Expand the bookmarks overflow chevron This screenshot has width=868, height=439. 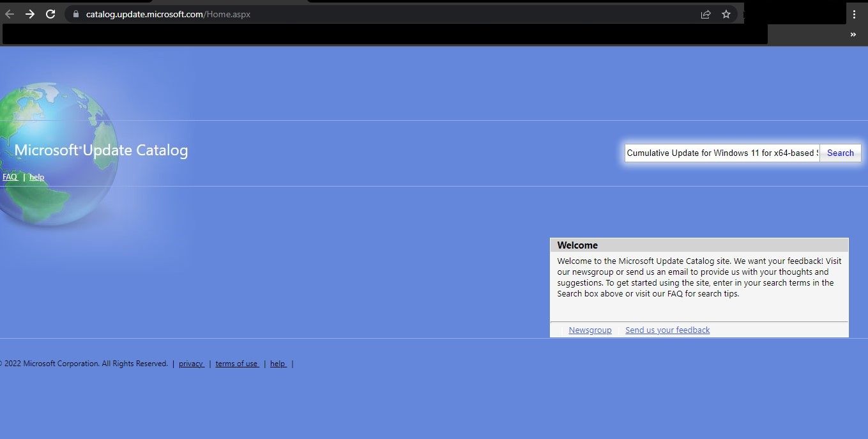[x=853, y=35]
